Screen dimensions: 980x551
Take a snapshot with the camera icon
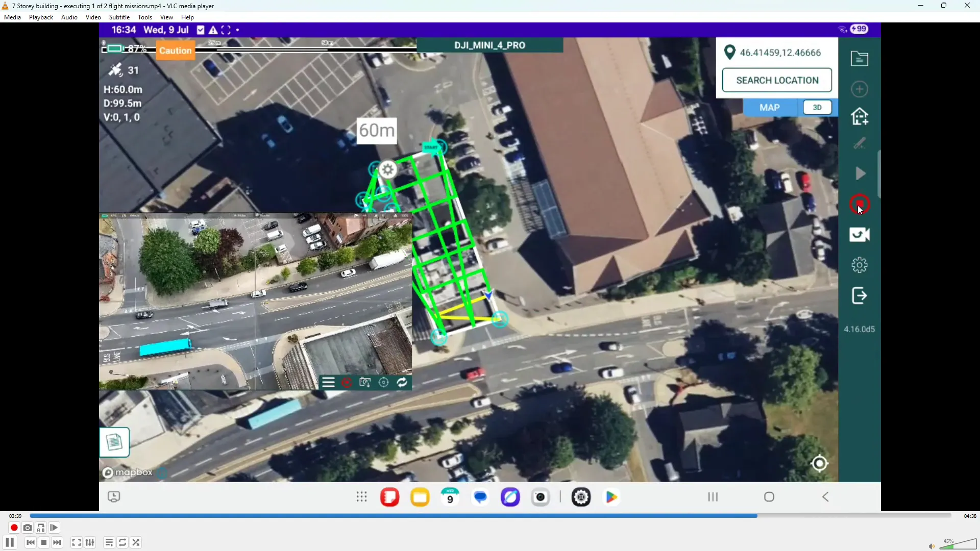click(28, 528)
